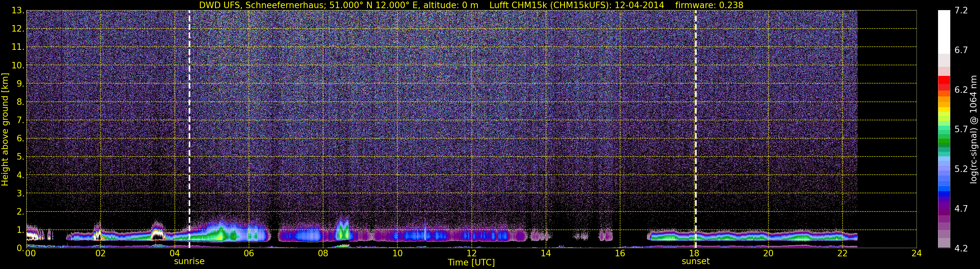
Task: Click the time axis tick label '10'
Action: pos(397,254)
